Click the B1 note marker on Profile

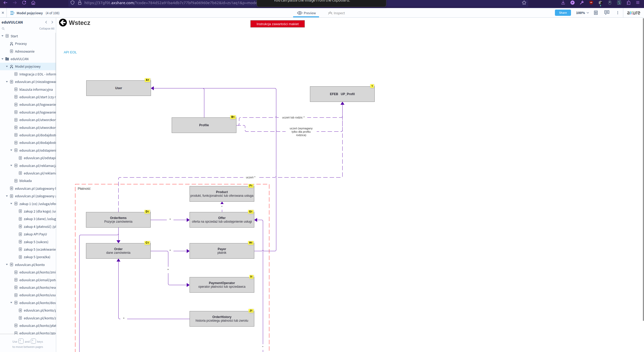click(233, 117)
